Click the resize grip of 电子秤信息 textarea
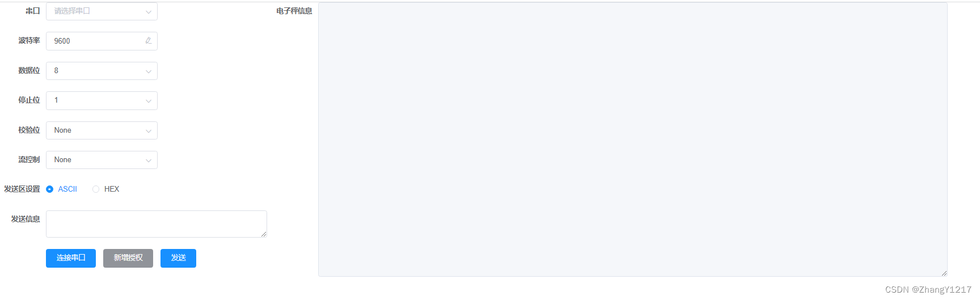Image resolution: width=980 pixels, height=300 pixels. point(944,273)
